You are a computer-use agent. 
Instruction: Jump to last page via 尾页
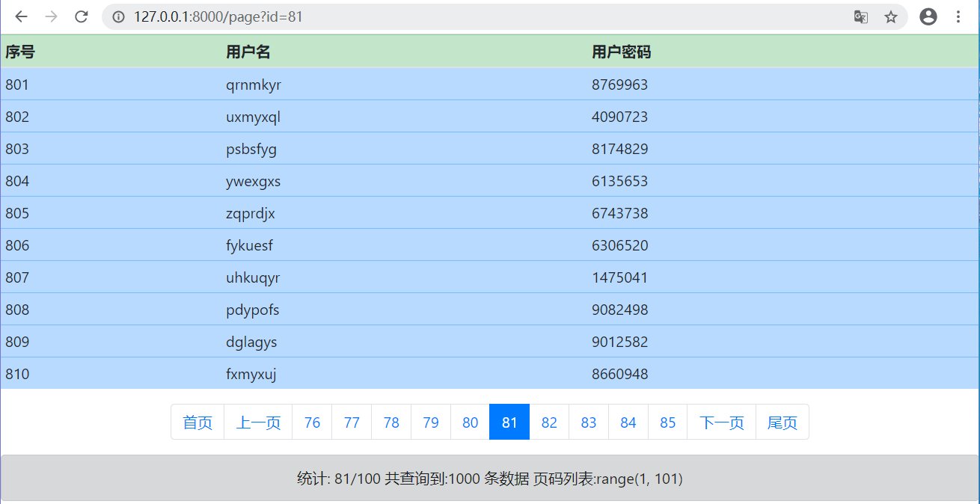point(782,422)
